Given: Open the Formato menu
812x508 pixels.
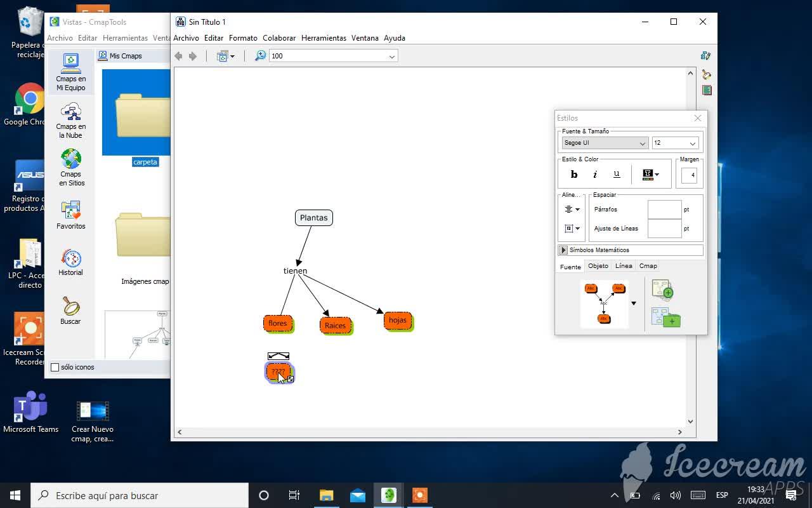Looking at the screenshot, I should pos(243,38).
